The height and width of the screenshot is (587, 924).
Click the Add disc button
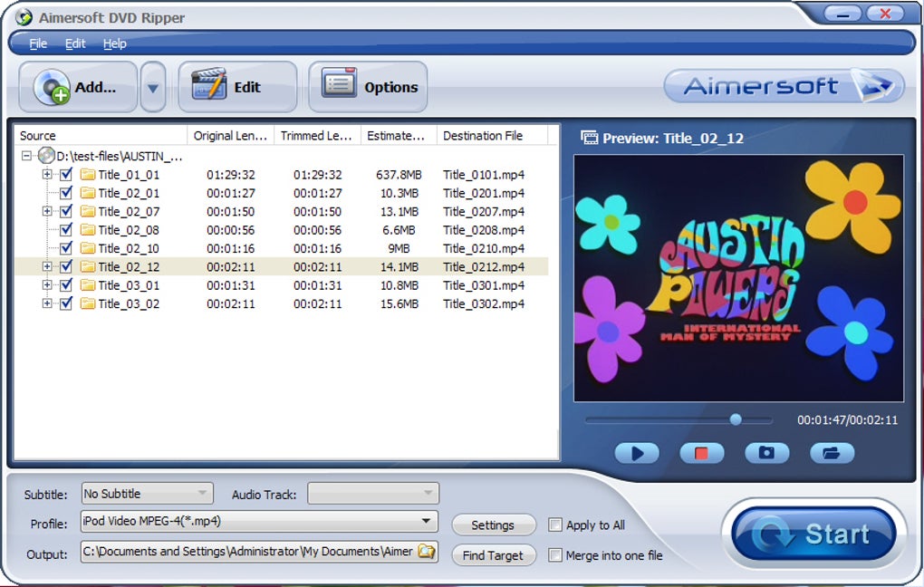point(78,87)
